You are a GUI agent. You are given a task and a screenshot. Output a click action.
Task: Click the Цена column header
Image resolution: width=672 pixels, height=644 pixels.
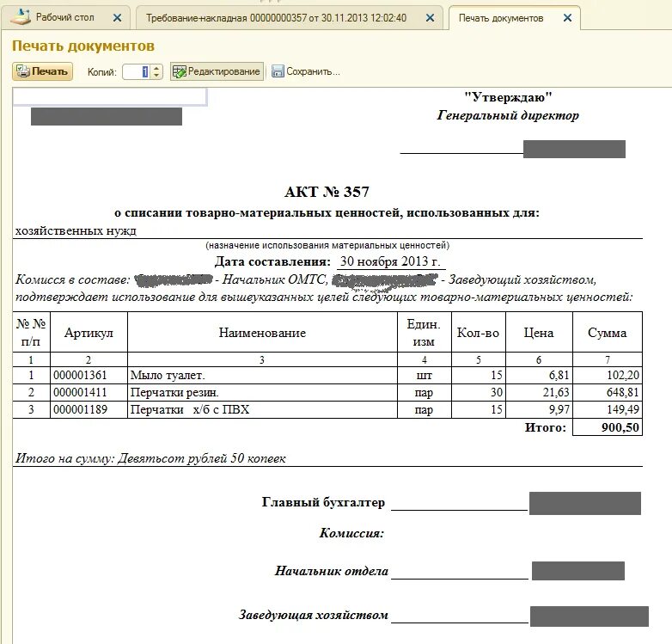click(539, 332)
